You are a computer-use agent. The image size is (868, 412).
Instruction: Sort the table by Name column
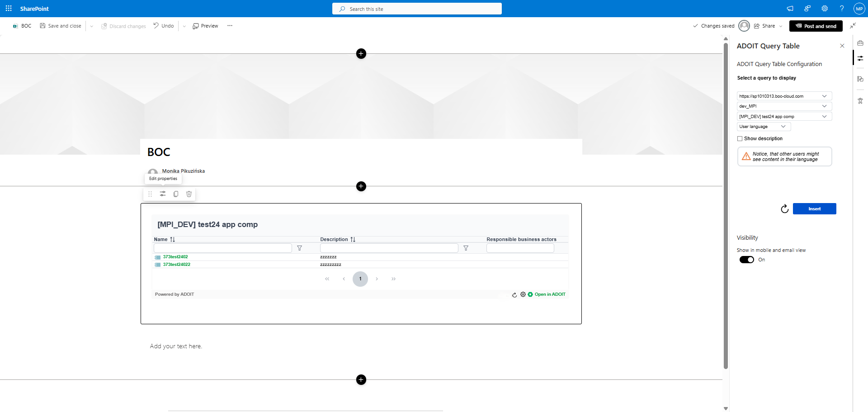(172, 239)
